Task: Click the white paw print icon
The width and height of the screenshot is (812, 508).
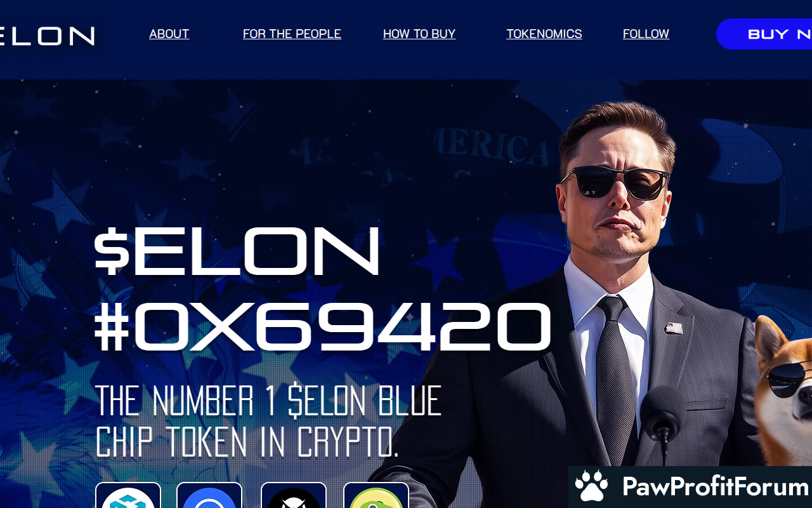Action: 591,486
